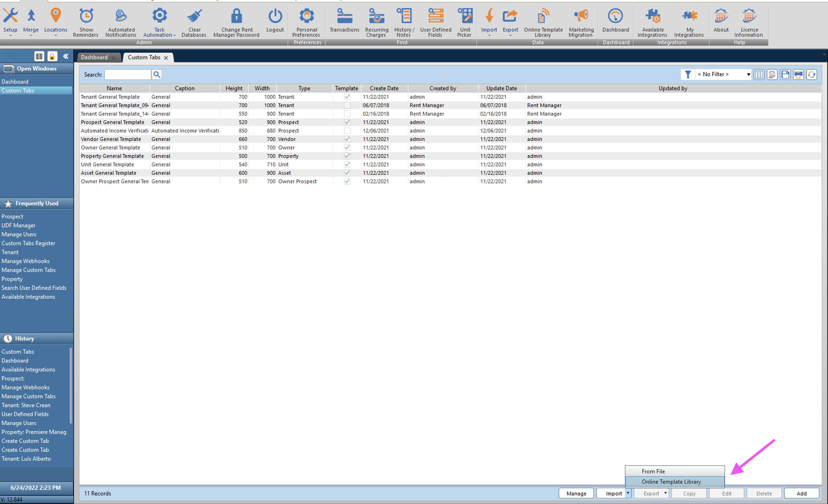Screen dimensions: 828x504
Task: Click the magnifying glass search button
Action: tap(156, 74)
